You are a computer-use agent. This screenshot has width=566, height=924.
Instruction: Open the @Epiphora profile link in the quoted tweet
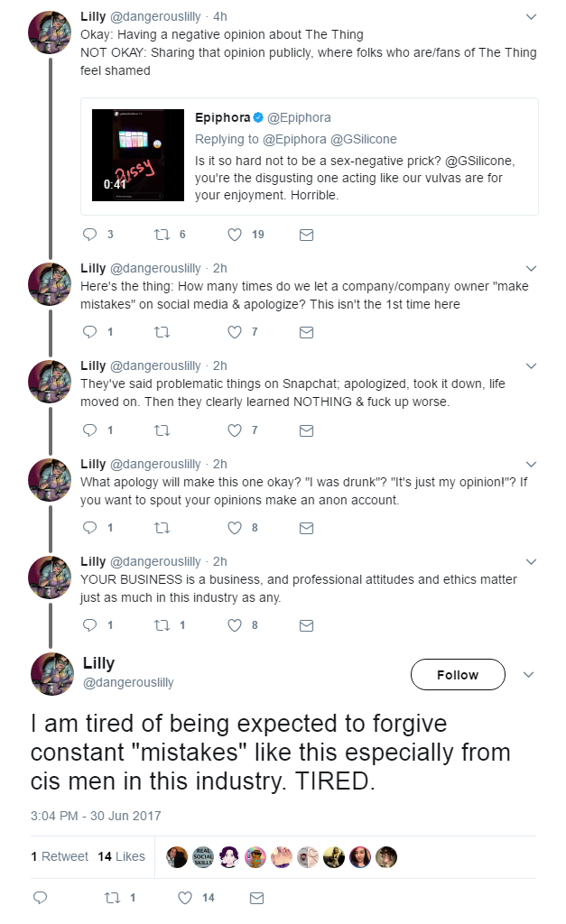(x=299, y=117)
